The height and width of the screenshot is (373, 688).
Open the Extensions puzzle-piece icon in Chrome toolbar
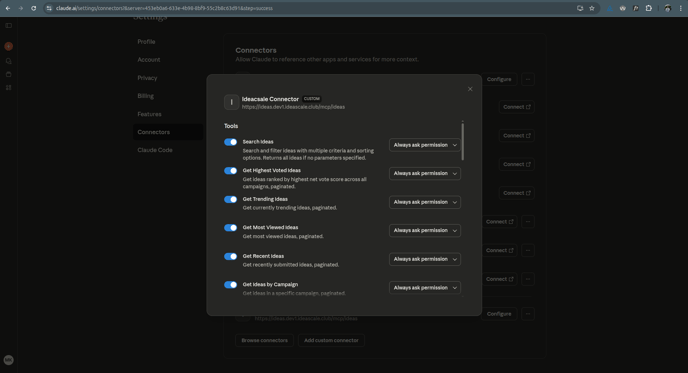point(649,8)
